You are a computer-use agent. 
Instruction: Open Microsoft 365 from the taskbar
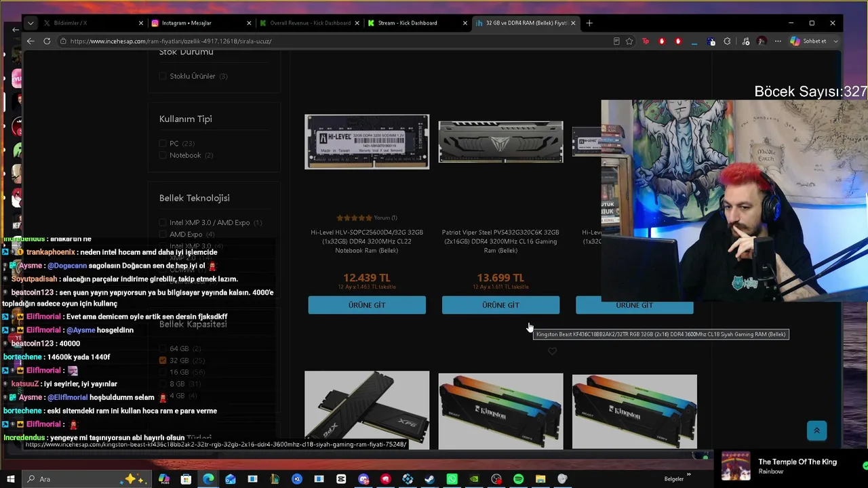coord(164,479)
